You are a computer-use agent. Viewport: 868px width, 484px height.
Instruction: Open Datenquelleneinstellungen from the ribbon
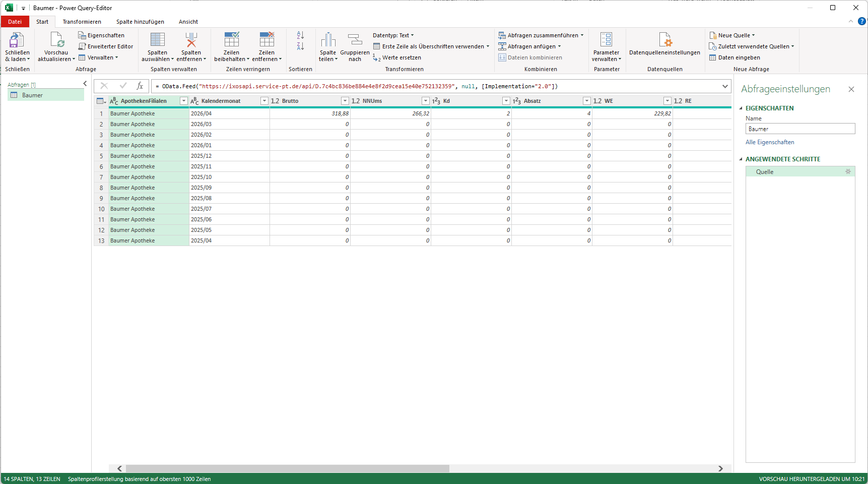[x=664, y=41]
